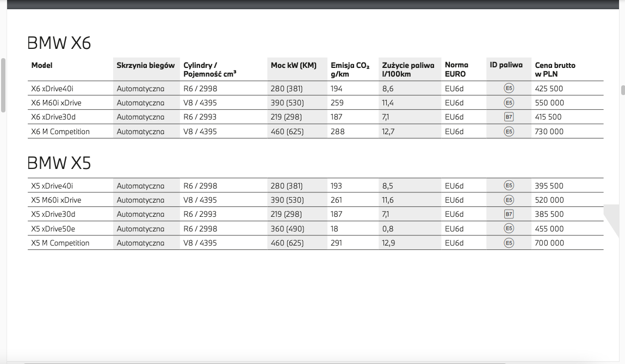Click the fuel consumption value "0,8"
Screen dimensions: 625x364
coord(388,229)
